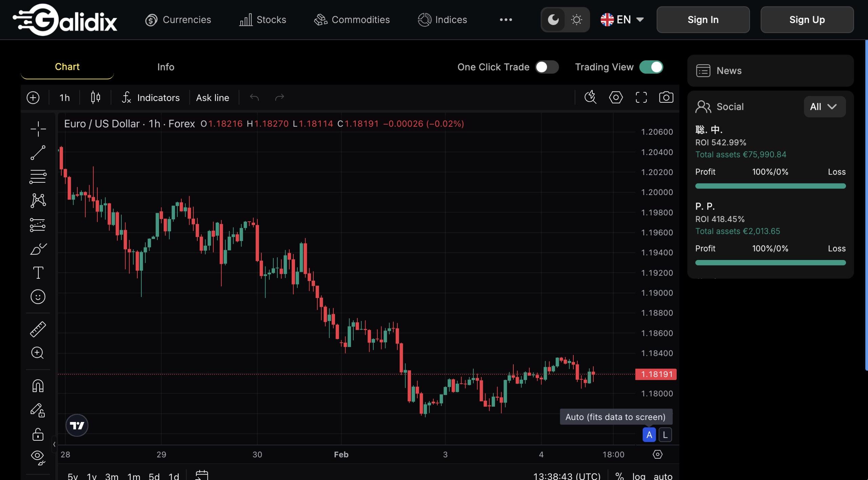Image resolution: width=868 pixels, height=480 pixels.
Task: Expand the ellipsis menu in the navigation
Action: coord(506,19)
